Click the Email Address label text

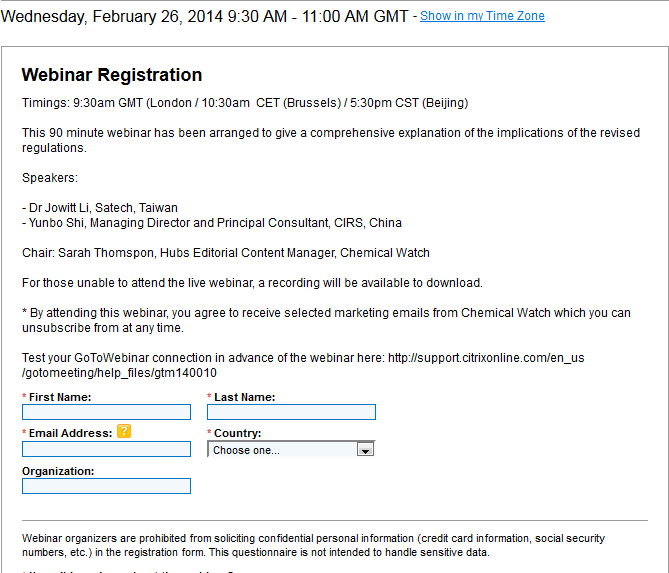pos(70,433)
